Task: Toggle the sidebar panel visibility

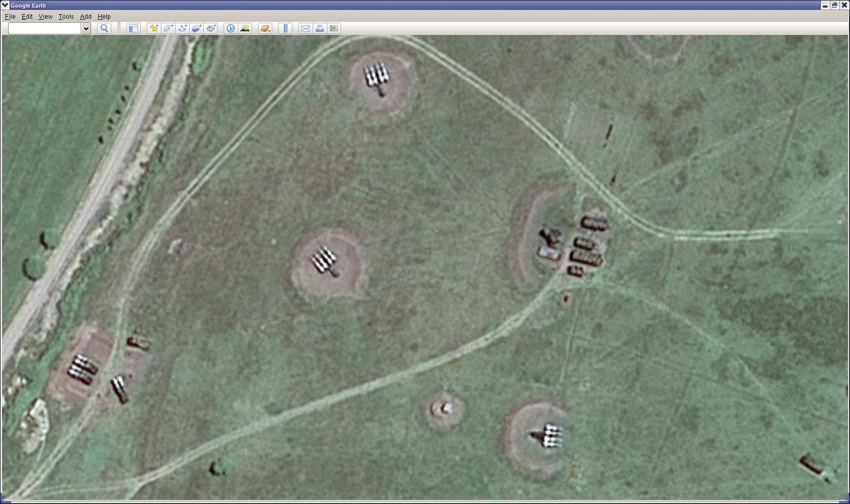Action: coord(133,28)
